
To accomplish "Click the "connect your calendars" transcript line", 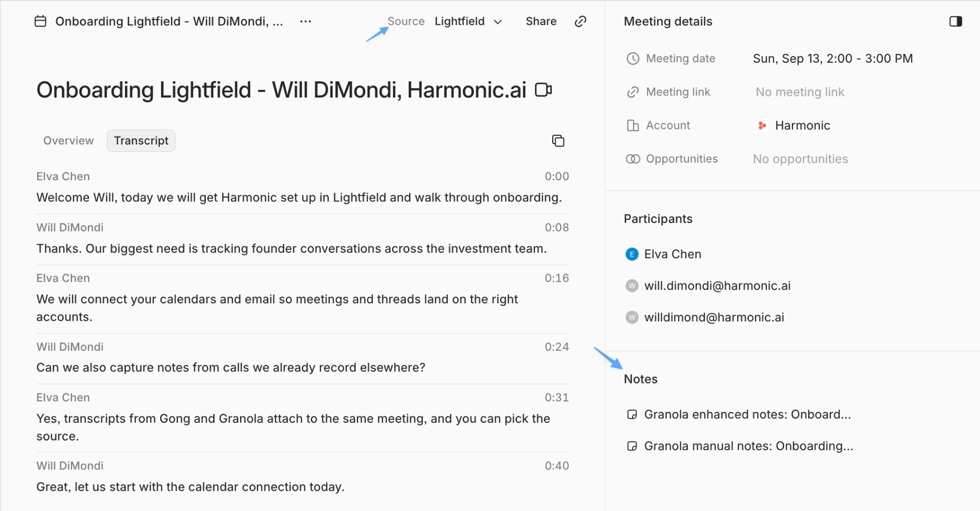I will tap(277, 308).
